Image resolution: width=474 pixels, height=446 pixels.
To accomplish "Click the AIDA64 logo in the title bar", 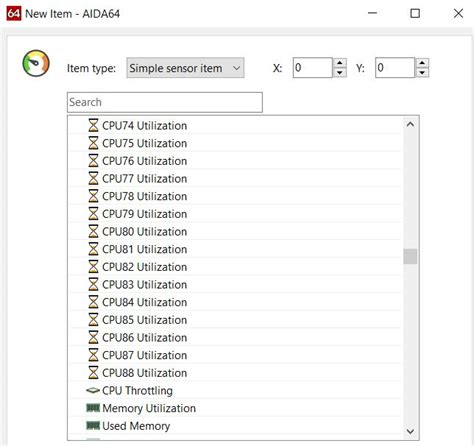I will click(x=14, y=14).
